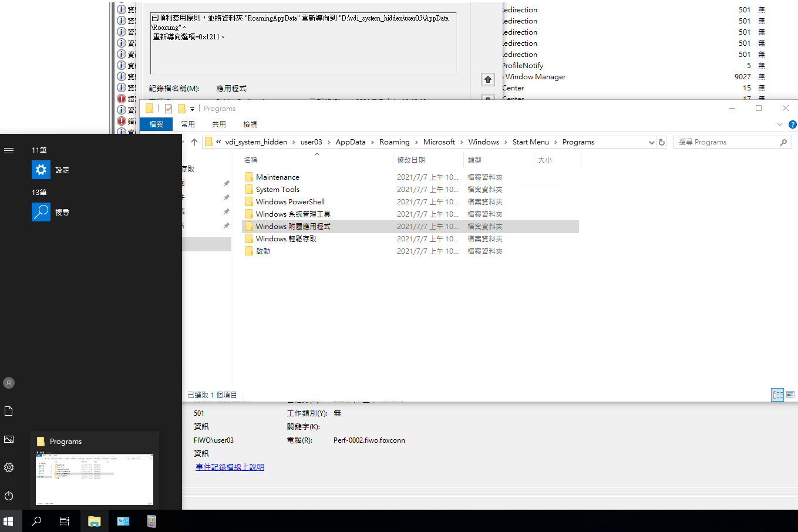Click the Properties quick access toolbar icon
The image size is (798, 532).
tap(169, 109)
